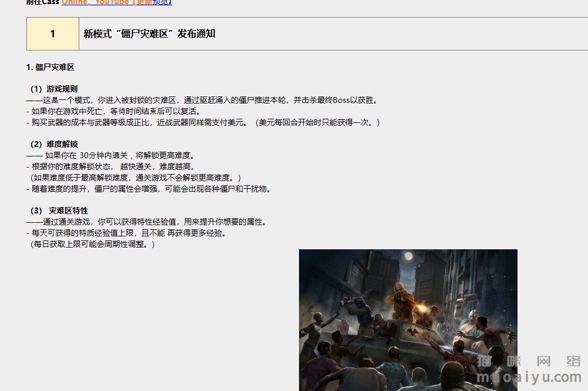Click the zombie disaster zone artwork image

pyautogui.click(x=408, y=320)
